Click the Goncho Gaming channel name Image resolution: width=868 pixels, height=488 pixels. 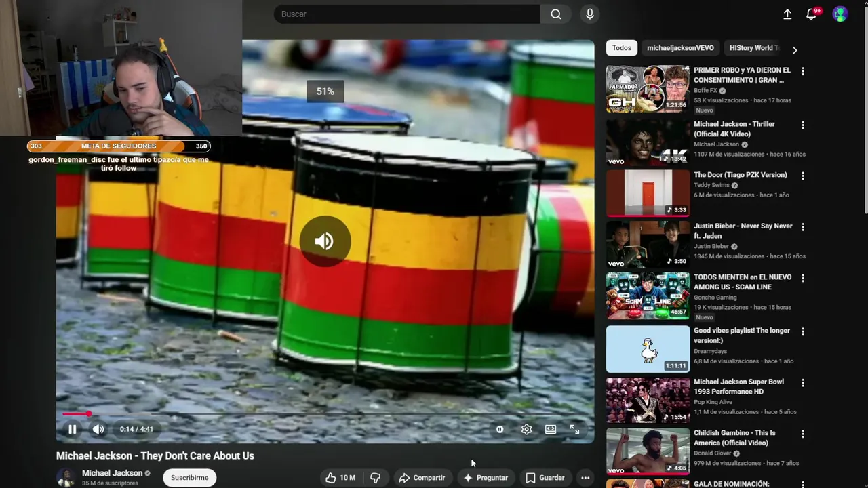click(715, 298)
